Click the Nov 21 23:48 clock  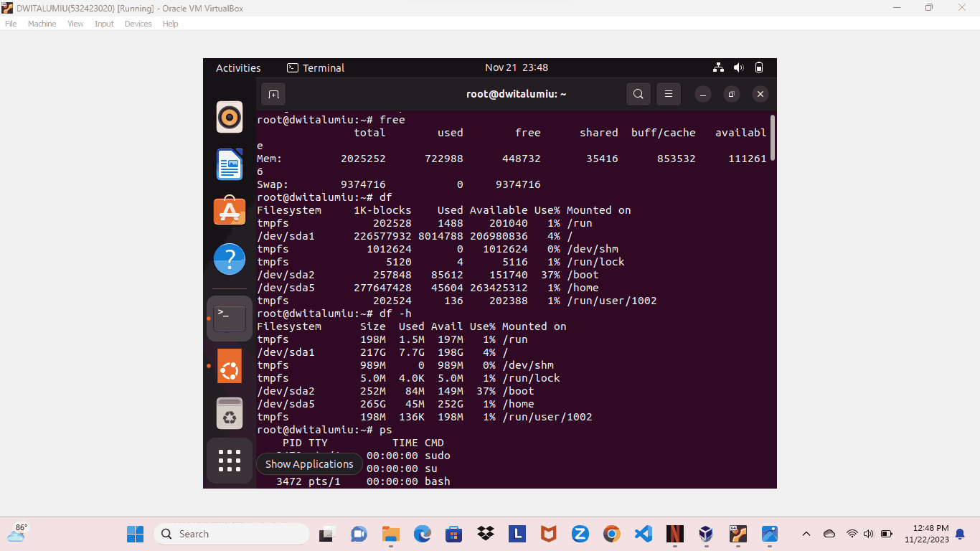(517, 67)
